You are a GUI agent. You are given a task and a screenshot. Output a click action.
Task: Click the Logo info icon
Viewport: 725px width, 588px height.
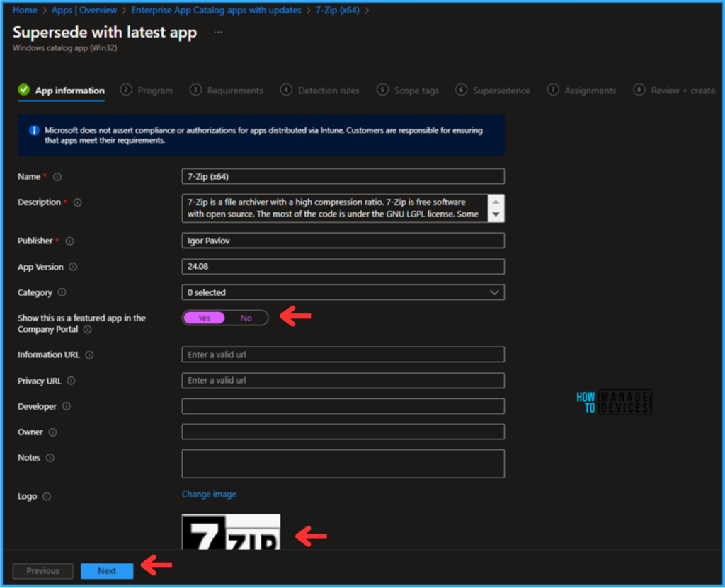point(47,497)
